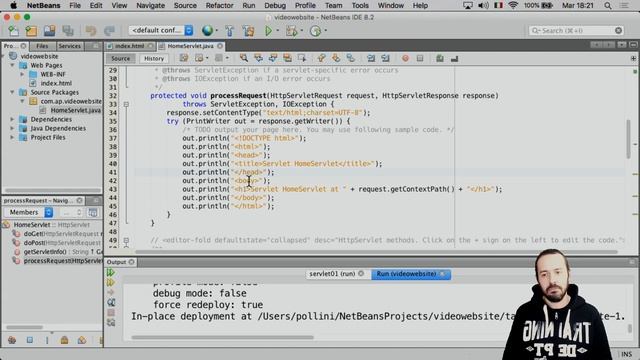Open the dropdown arrow next to Run Project
The image size is (640, 360).
point(278,31)
